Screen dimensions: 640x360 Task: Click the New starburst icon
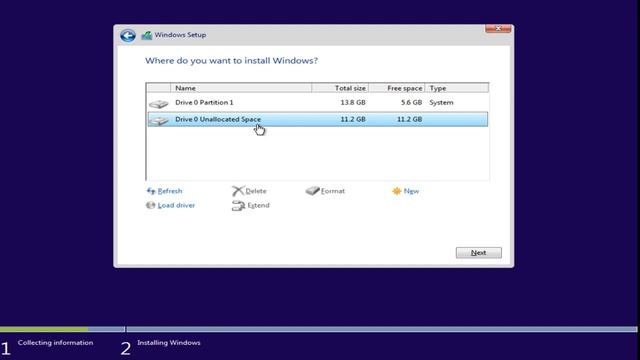pos(397,191)
